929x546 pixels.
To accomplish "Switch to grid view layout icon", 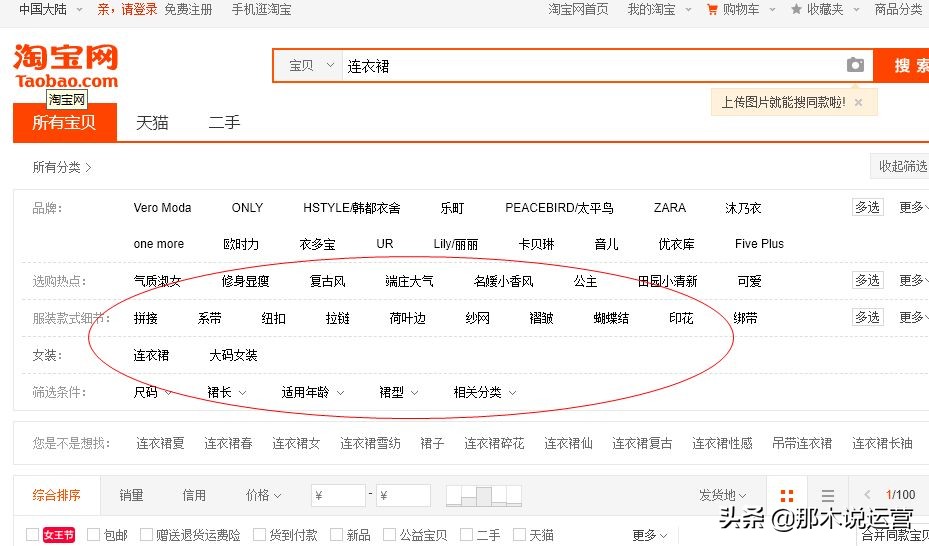I will (787, 496).
